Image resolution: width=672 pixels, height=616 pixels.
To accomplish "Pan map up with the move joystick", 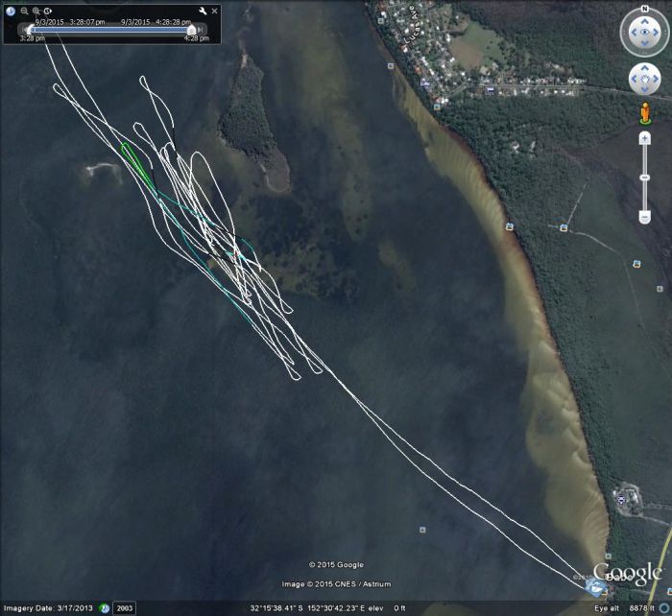I will pyautogui.click(x=643, y=69).
